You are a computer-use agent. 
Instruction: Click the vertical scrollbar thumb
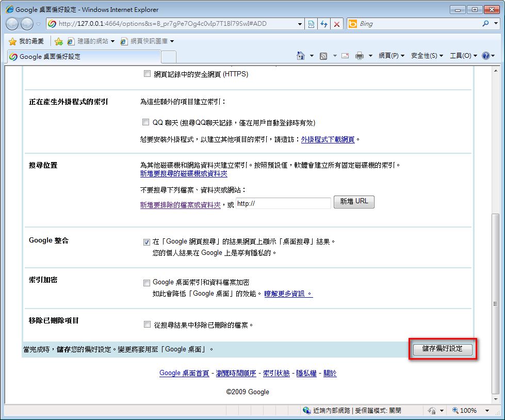click(495, 303)
